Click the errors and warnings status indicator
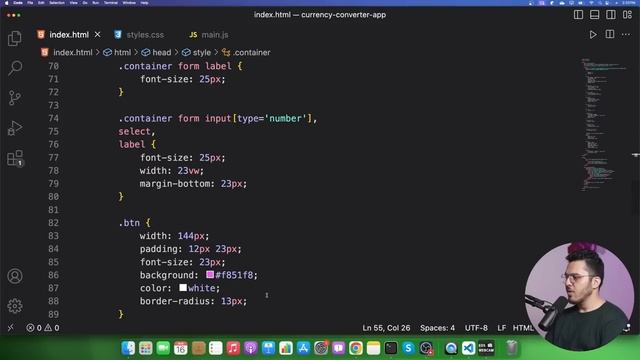 [x=43, y=328]
